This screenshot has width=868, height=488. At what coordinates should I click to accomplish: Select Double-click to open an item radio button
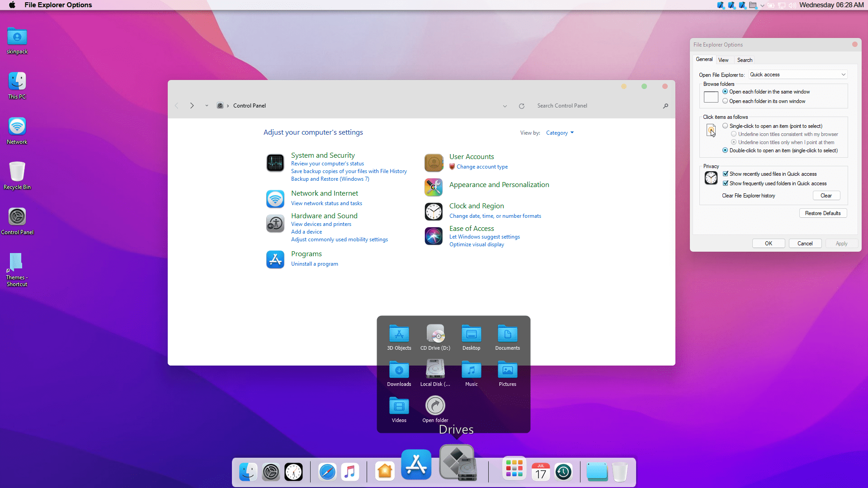pyautogui.click(x=726, y=150)
